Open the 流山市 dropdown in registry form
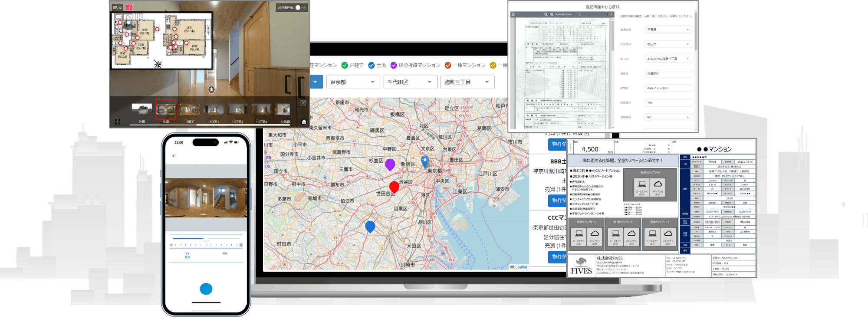The height and width of the screenshot is (322, 868). click(x=668, y=44)
